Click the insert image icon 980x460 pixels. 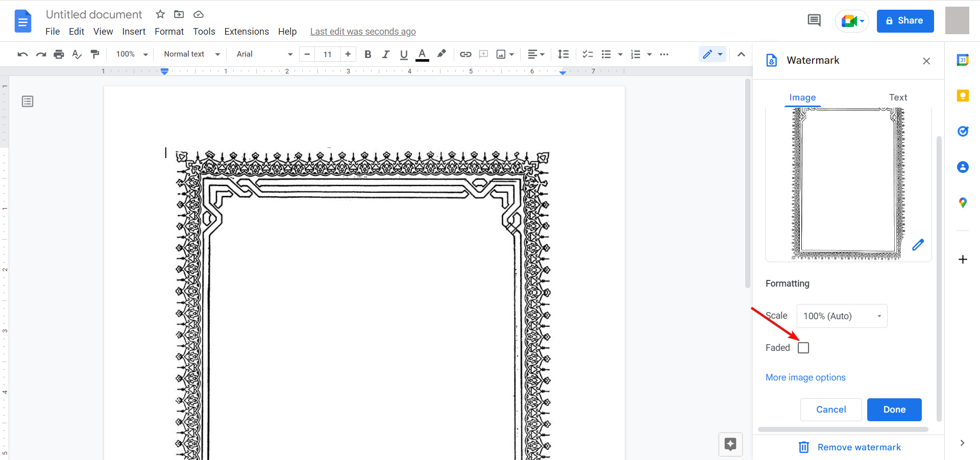[x=501, y=54]
